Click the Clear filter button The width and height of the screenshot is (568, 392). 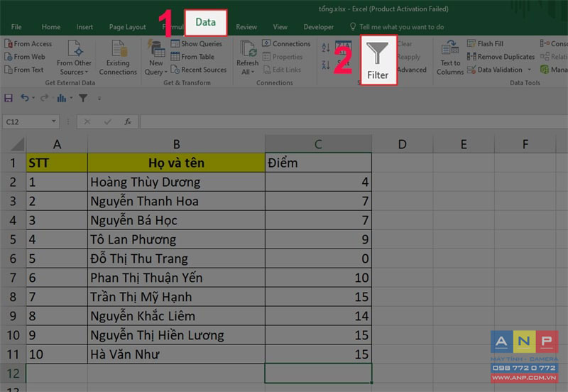point(405,44)
